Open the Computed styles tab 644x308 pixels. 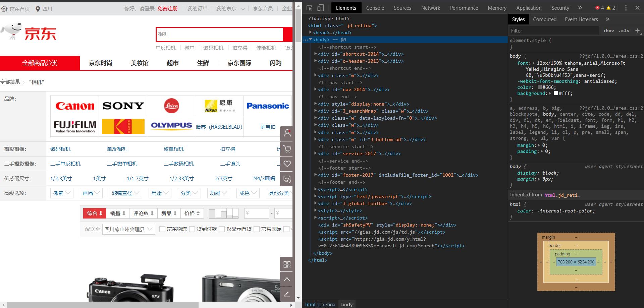[545, 19]
